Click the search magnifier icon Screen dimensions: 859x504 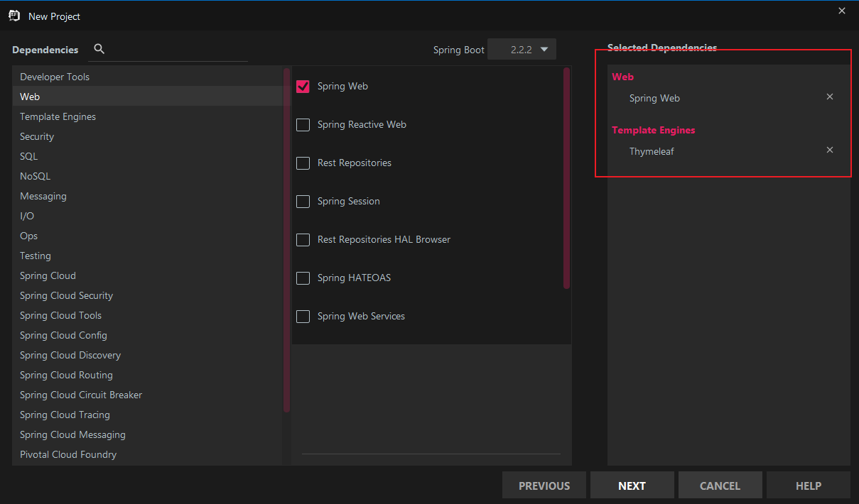[x=99, y=49]
